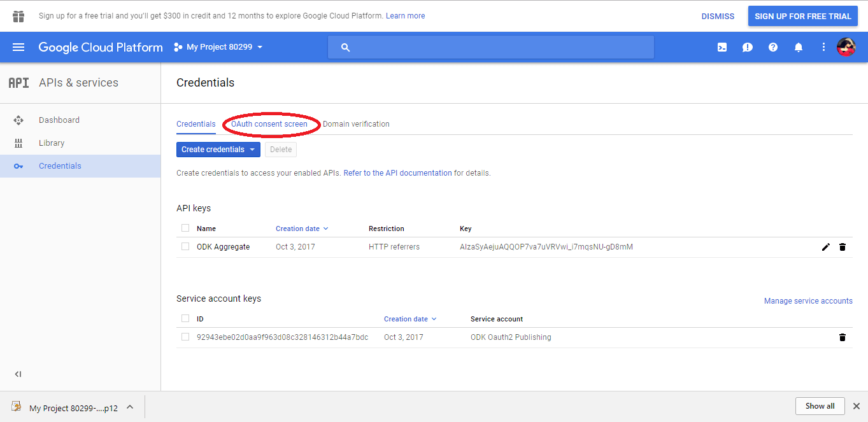This screenshot has height=422, width=868.
Task: Click the Dashboard sidebar icon
Action: [x=18, y=120]
